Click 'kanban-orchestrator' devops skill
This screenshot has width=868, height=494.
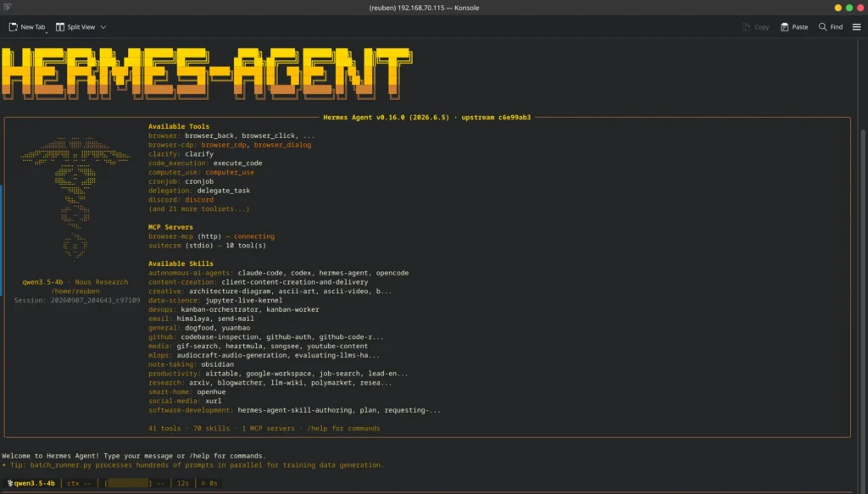coord(220,309)
